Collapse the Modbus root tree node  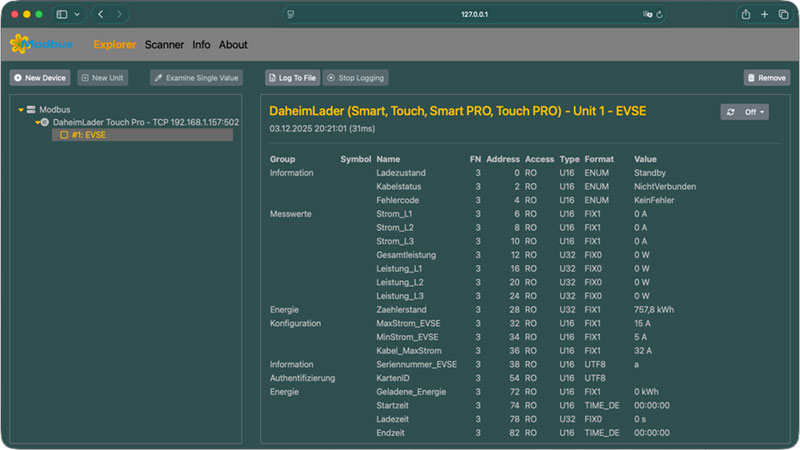point(20,109)
